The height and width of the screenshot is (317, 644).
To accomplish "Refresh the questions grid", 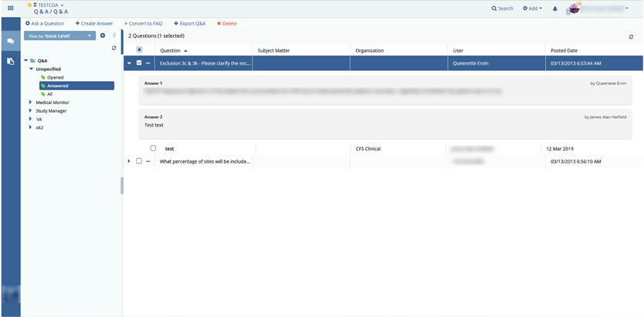I will pos(631,36).
